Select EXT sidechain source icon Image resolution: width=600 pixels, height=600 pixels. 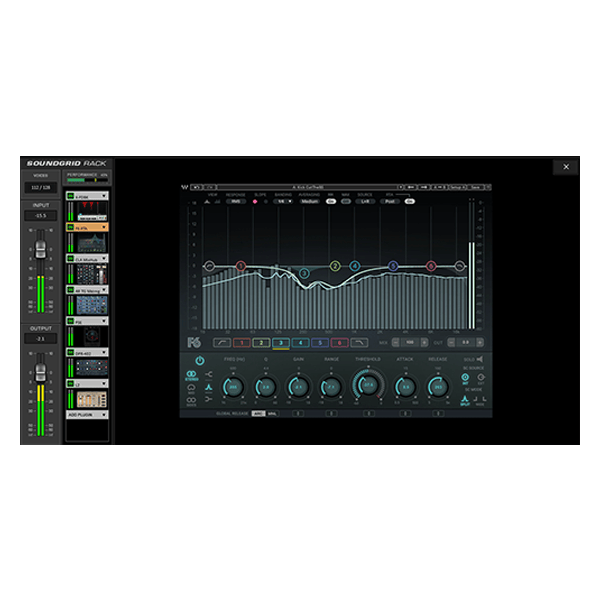pyautogui.click(x=481, y=377)
